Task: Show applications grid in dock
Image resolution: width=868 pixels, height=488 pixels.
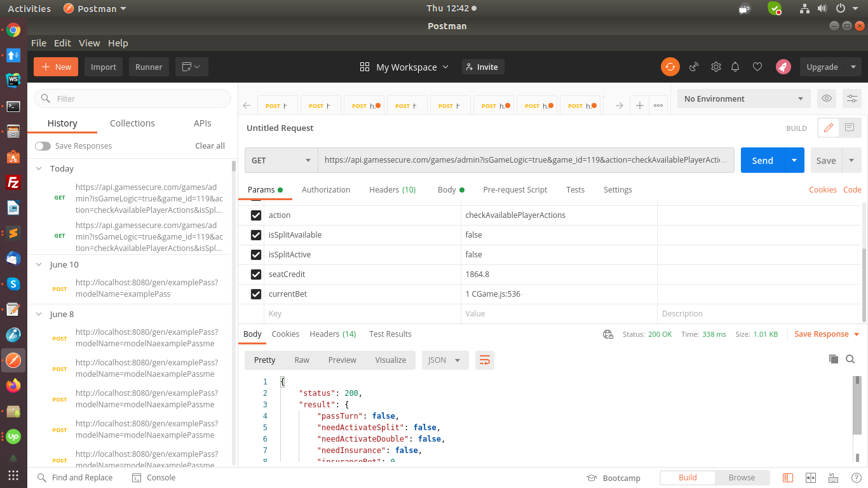Action: [13, 475]
